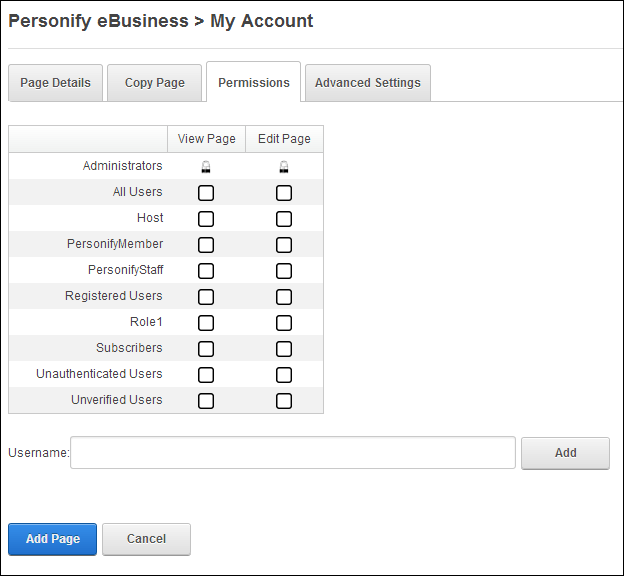The image size is (624, 576).
Task: Switch to the Copy Page tab
Action: [x=154, y=83]
